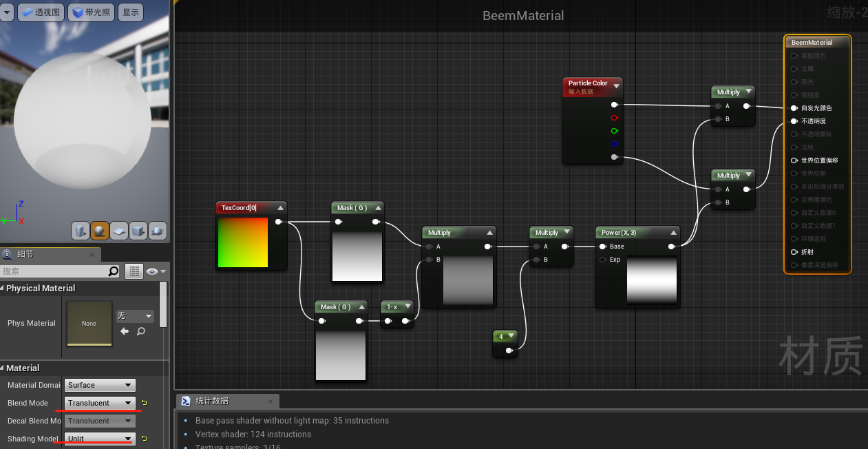Screen dimensions: 868x449
Task: Select the plane preview shape icon
Action: tap(118, 231)
